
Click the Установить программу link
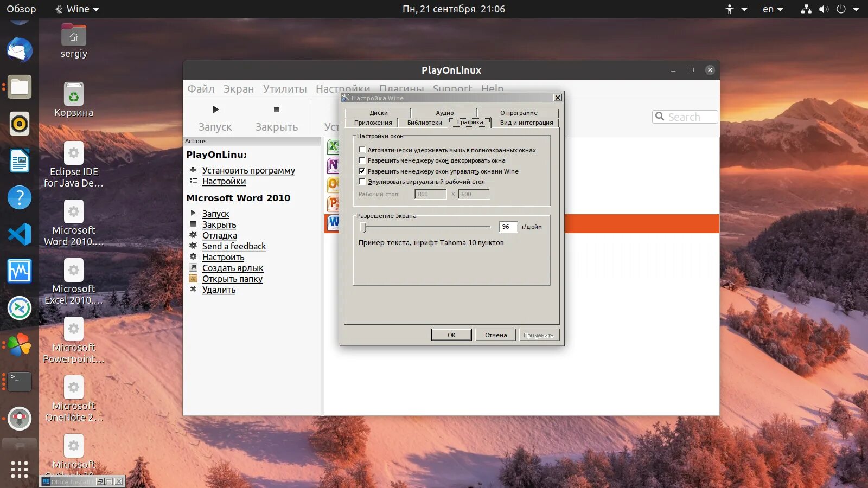[x=248, y=170]
